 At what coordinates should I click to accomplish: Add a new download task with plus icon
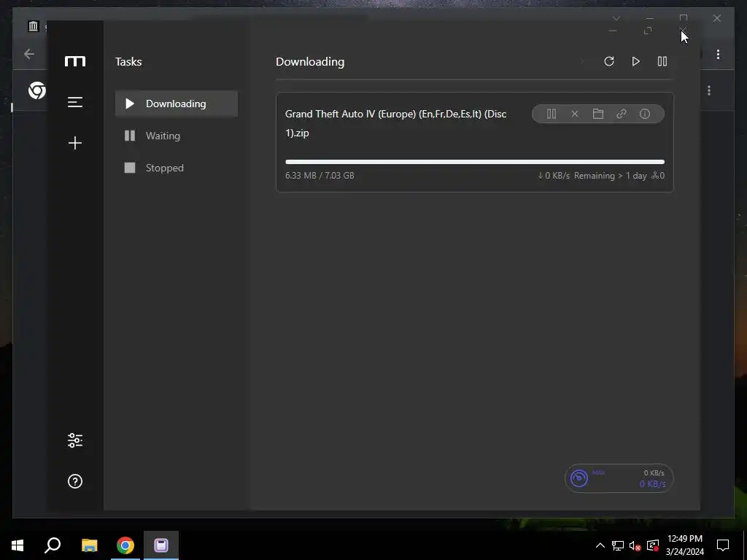click(75, 143)
